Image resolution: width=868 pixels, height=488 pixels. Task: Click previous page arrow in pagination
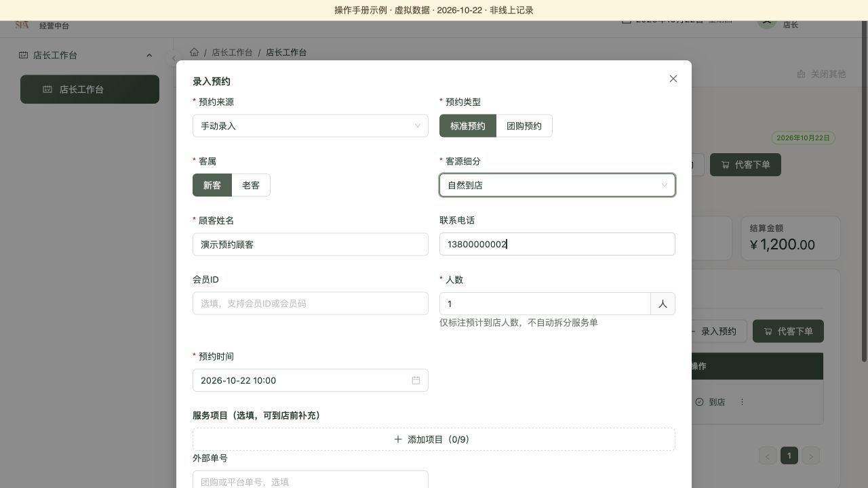[x=768, y=455]
